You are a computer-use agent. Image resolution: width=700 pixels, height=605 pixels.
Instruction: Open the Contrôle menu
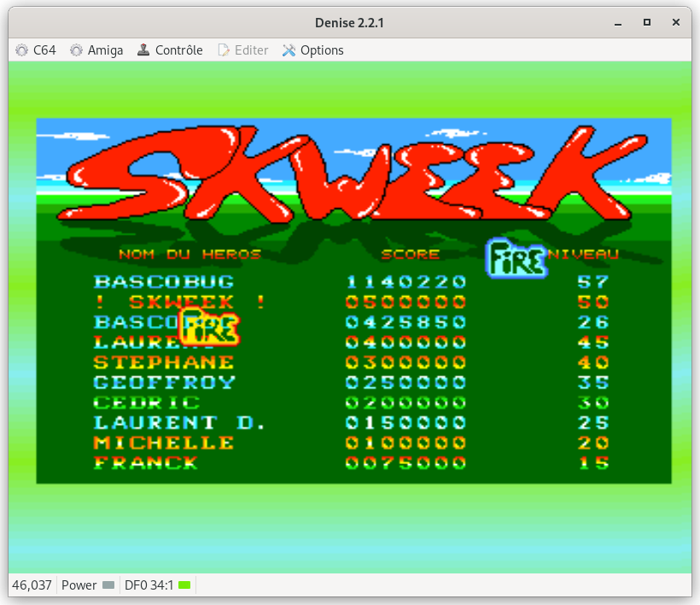170,50
